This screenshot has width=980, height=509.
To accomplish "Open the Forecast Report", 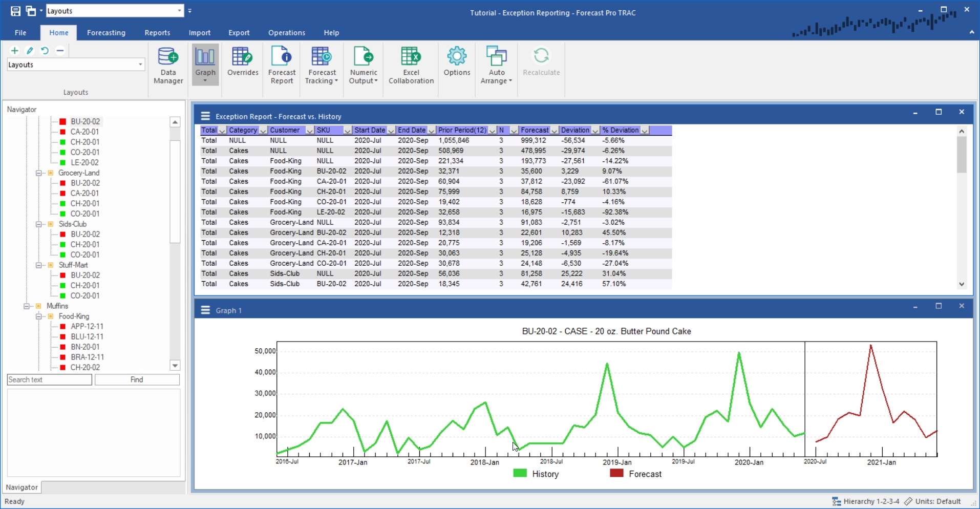I will click(282, 66).
